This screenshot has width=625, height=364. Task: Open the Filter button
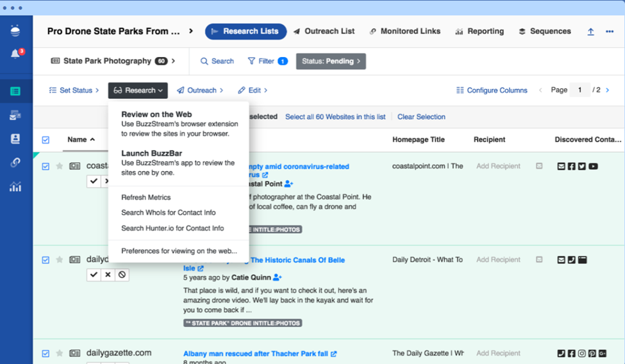coord(267,62)
